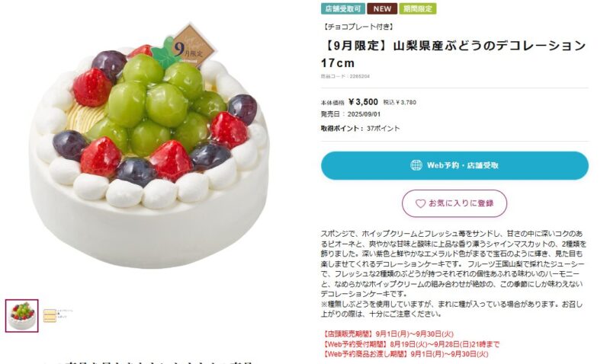Click the red 店頭販売期間 sales period line
Image resolution: width=610 pixels, height=364 pixels.
[x=388, y=334]
